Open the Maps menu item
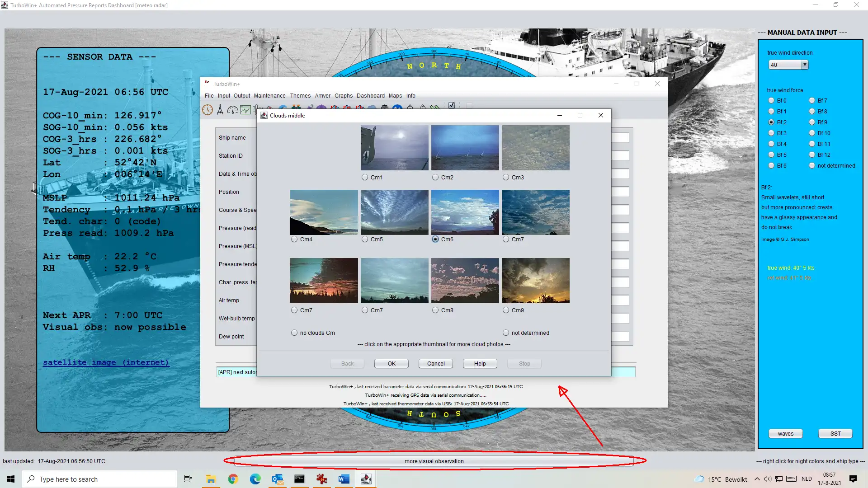 click(x=395, y=95)
